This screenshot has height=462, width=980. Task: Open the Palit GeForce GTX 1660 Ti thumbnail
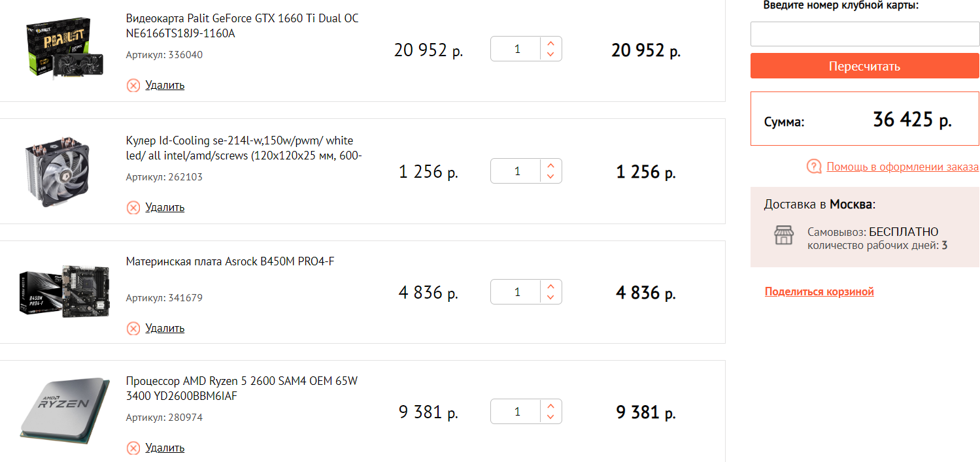pos(63,50)
